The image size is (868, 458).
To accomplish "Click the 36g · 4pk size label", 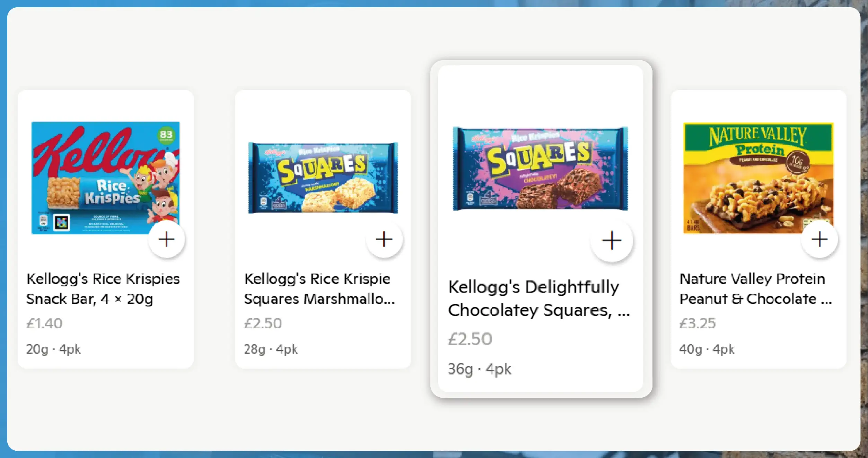I will click(x=479, y=369).
